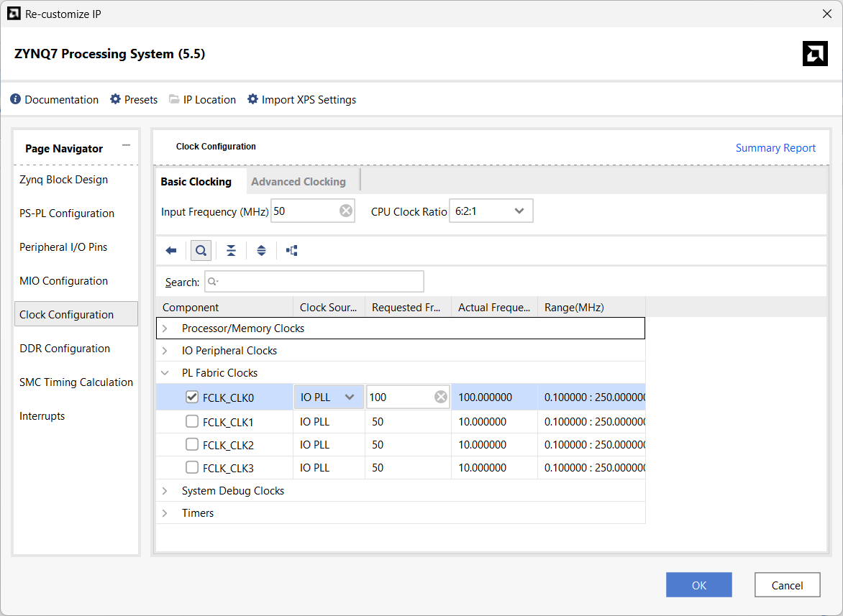
Task: Click the back arrow toolbar icon
Action: pos(171,250)
